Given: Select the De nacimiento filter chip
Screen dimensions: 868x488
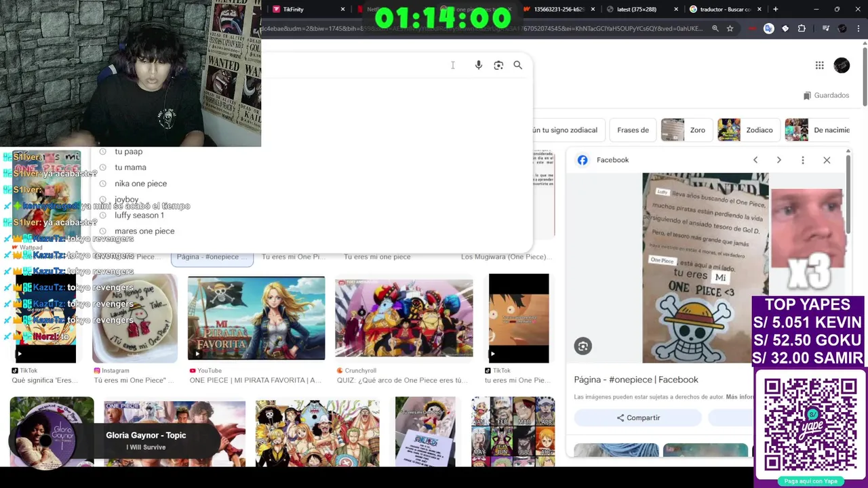Looking at the screenshot, I should (x=817, y=130).
